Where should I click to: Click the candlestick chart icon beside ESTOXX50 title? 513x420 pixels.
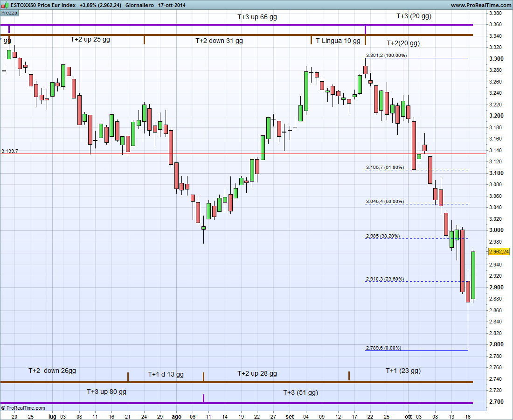pyautogui.click(x=5, y=5)
